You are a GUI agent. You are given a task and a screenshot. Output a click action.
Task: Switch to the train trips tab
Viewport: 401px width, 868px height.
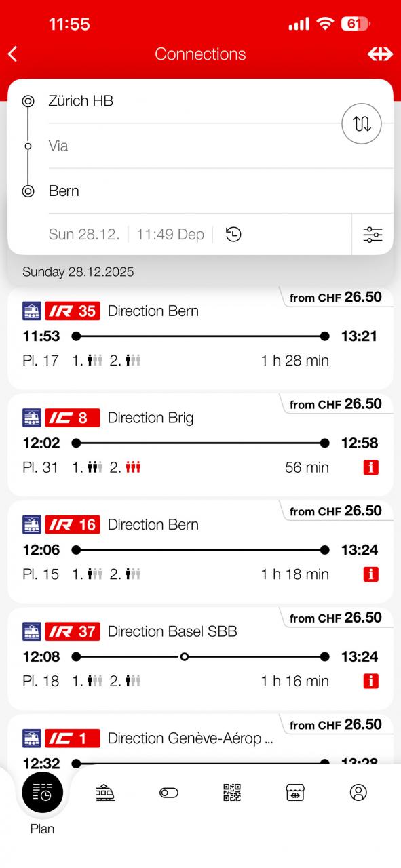105,792
